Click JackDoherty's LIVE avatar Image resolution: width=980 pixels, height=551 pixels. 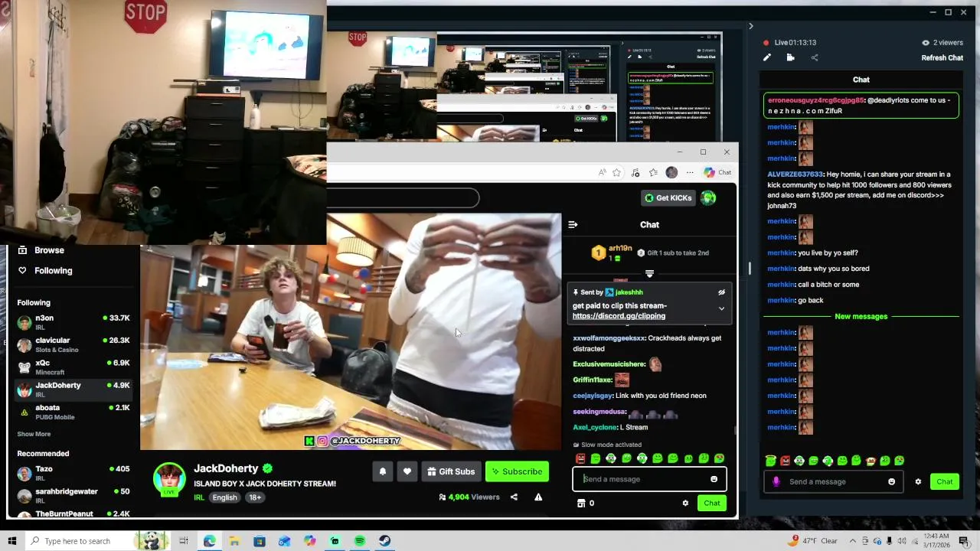169,479
